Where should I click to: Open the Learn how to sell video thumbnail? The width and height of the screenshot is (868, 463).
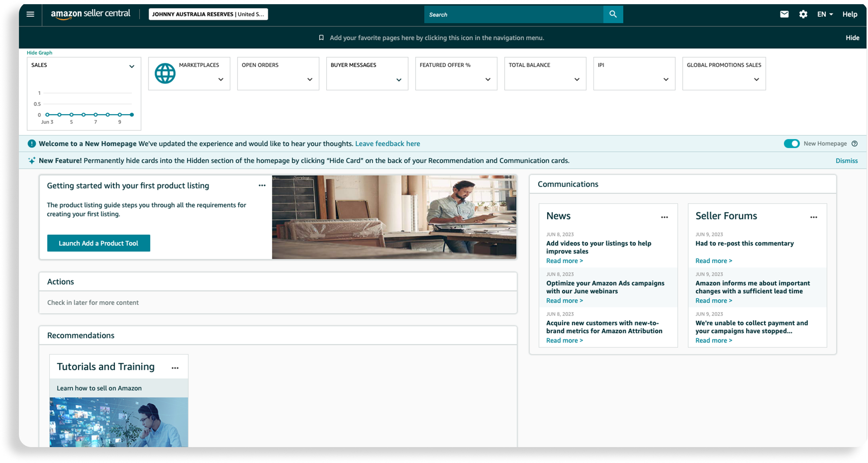pos(119,422)
